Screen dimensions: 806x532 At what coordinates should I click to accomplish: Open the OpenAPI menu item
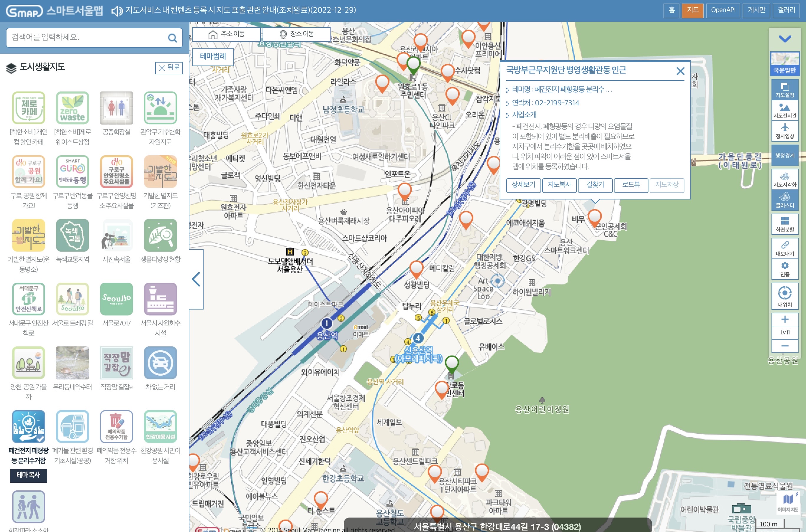[723, 10]
